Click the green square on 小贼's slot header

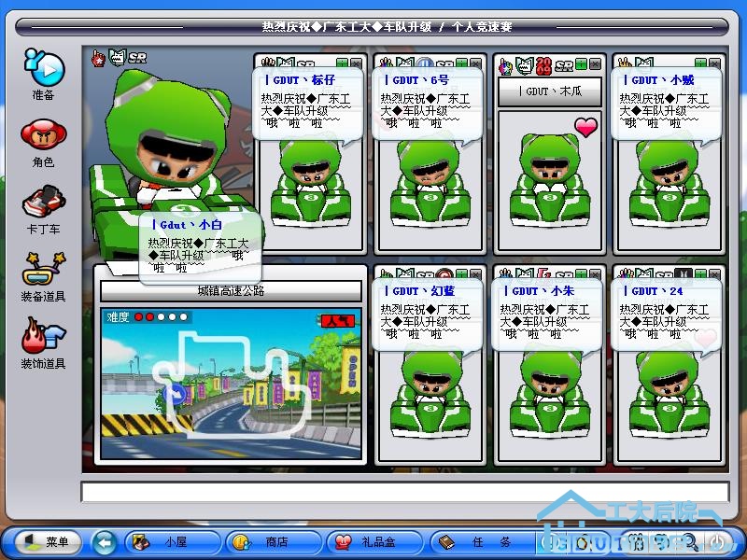pos(700,65)
